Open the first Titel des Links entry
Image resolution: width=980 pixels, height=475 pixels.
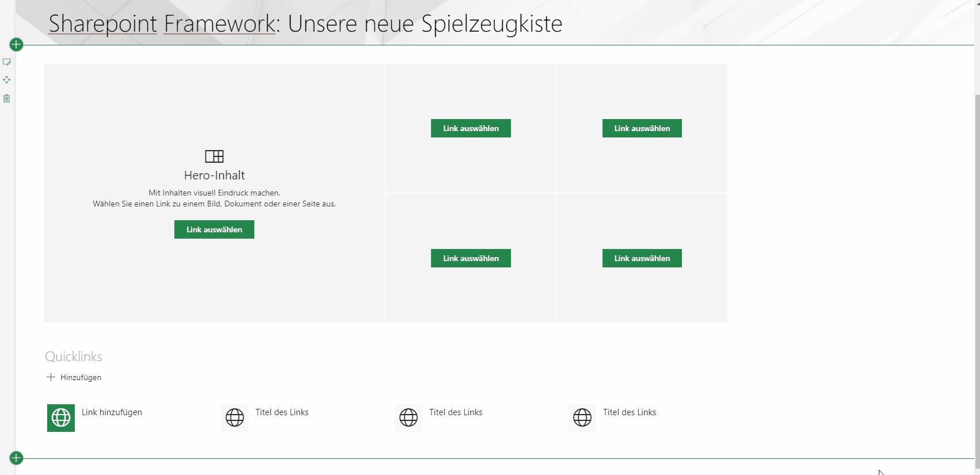point(282,412)
